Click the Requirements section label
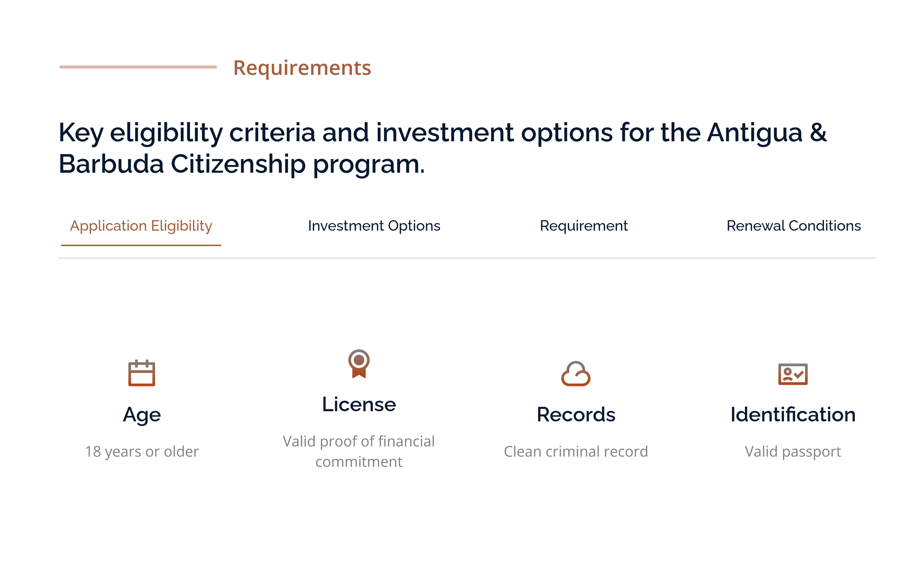Viewport: 924px width, 564px height. pos(302,68)
